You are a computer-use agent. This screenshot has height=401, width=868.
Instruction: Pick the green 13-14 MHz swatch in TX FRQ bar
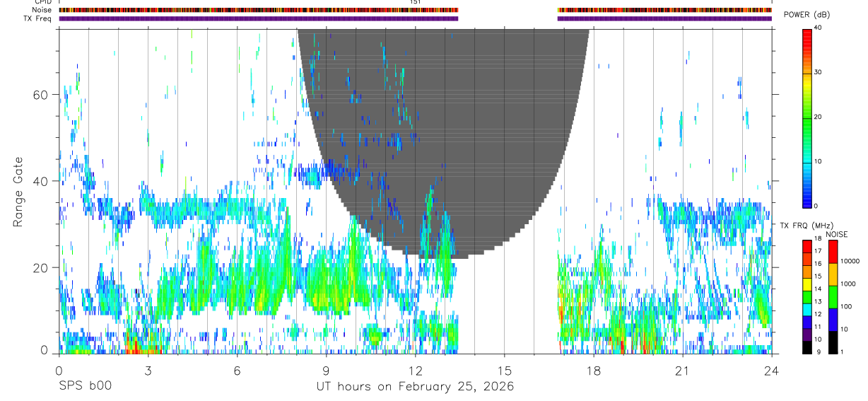pyautogui.click(x=807, y=297)
